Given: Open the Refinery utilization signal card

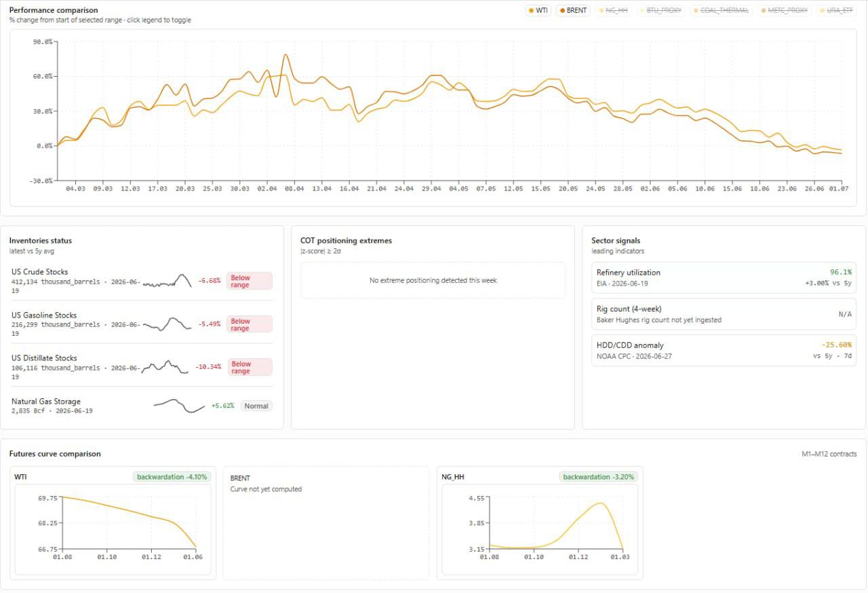Looking at the screenshot, I should (x=724, y=278).
